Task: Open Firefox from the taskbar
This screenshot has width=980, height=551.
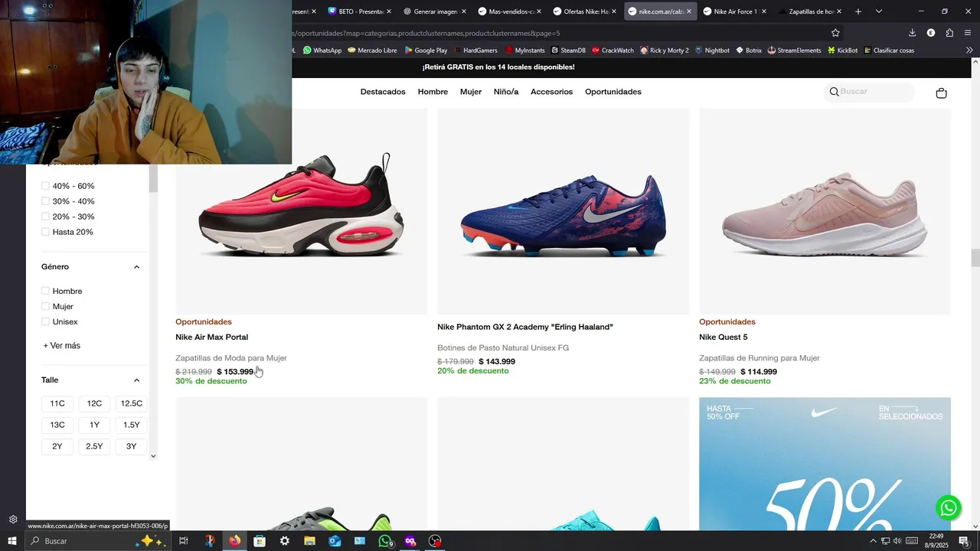Action: [234, 541]
